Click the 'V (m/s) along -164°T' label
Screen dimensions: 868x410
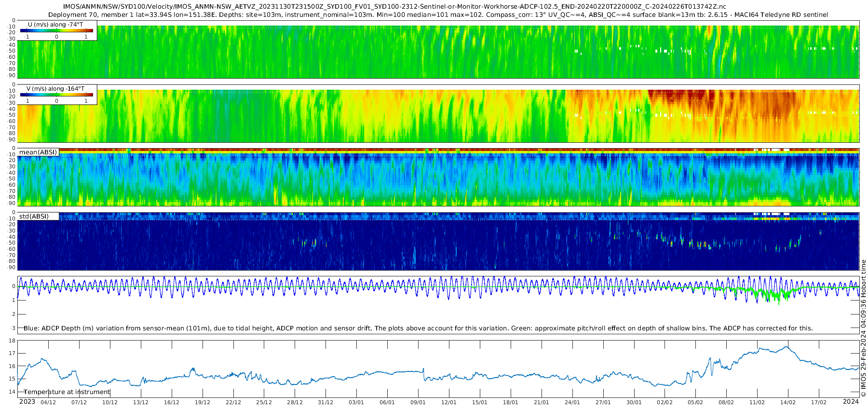(55, 89)
